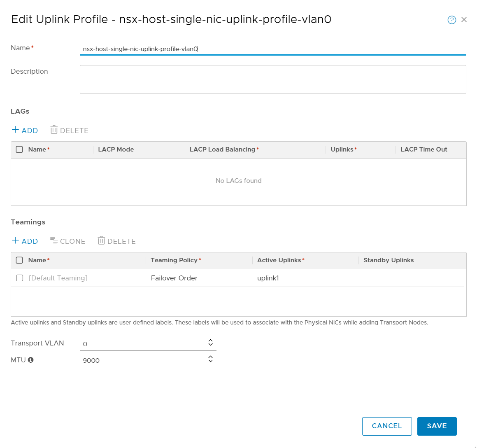This screenshot has width=477, height=448.
Task: Close the Edit Uplink Profile dialog
Action: (464, 20)
